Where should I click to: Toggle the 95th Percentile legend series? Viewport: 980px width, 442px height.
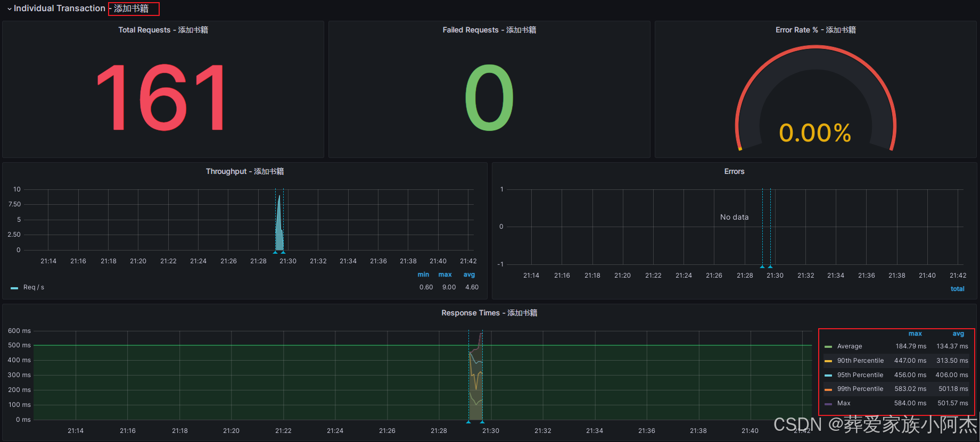click(860, 375)
